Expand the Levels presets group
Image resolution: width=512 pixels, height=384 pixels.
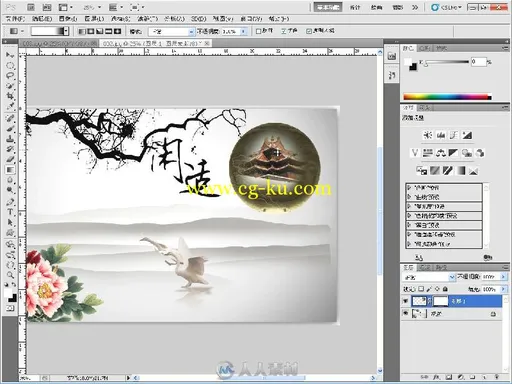[x=409, y=188]
